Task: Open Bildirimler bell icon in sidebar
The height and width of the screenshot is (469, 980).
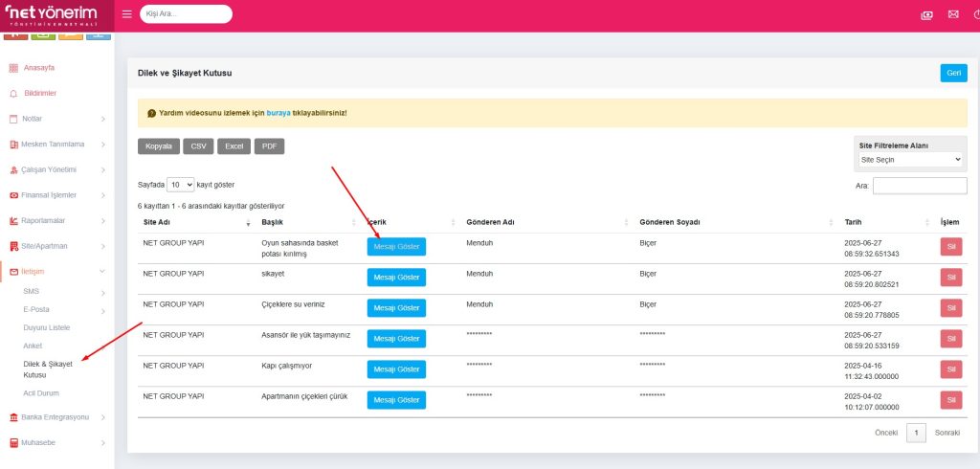Action: point(13,94)
